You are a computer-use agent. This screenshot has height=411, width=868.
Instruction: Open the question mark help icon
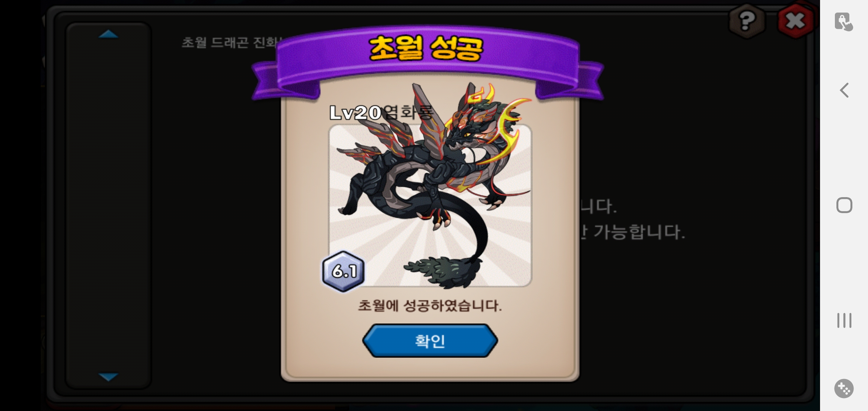[747, 21]
